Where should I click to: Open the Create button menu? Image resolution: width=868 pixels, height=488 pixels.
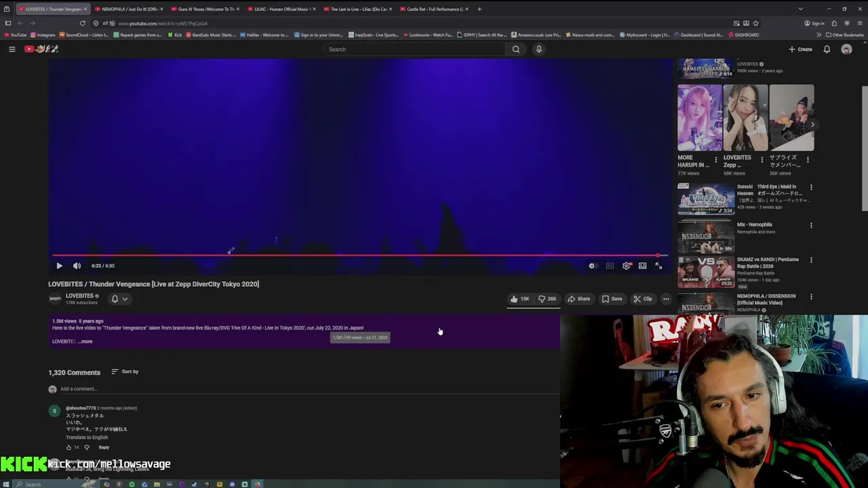click(x=800, y=49)
